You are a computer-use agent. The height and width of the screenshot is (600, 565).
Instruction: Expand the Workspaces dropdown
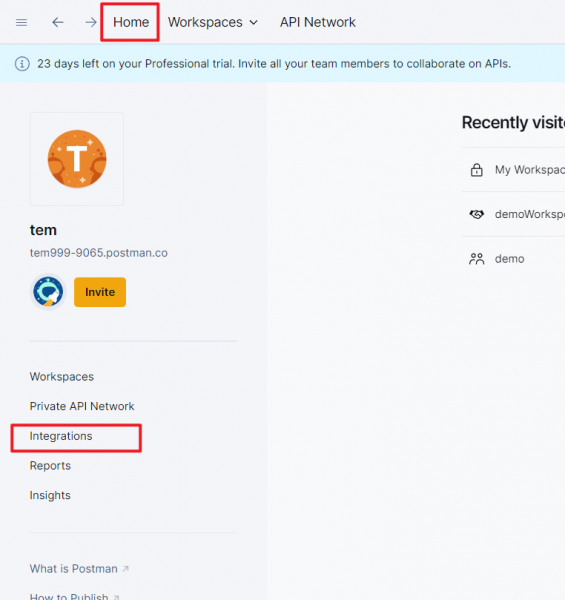tap(213, 22)
